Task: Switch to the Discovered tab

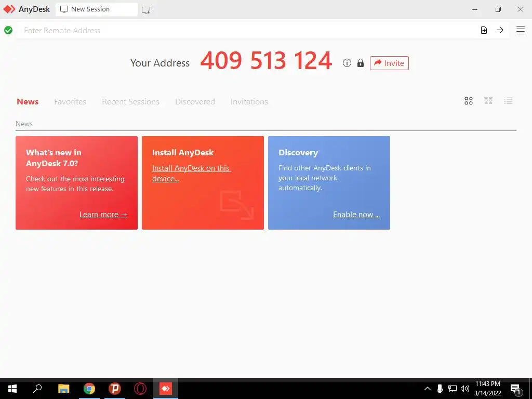Action: click(x=195, y=101)
